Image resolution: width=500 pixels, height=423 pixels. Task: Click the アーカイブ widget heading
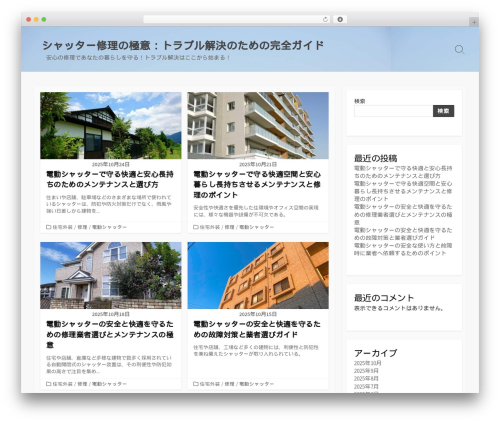pyautogui.click(x=375, y=353)
